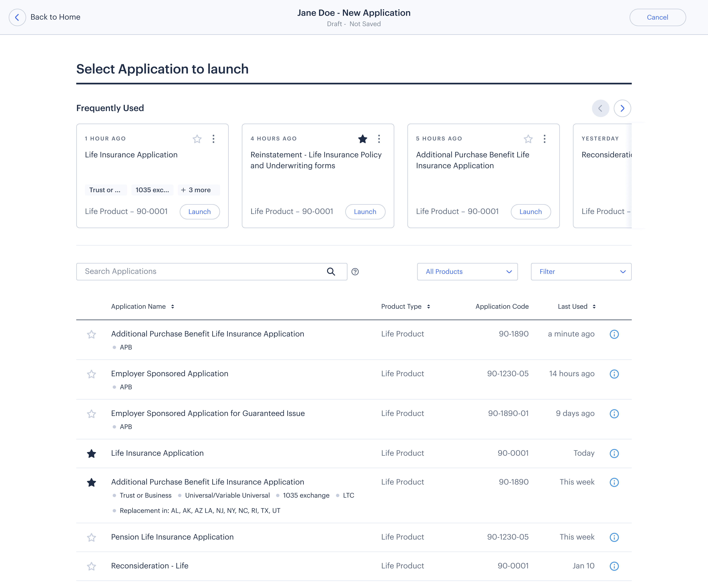Open kebab menu on 5 hours ago card
Image resolution: width=708 pixels, height=588 pixels.
click(544, 139)
